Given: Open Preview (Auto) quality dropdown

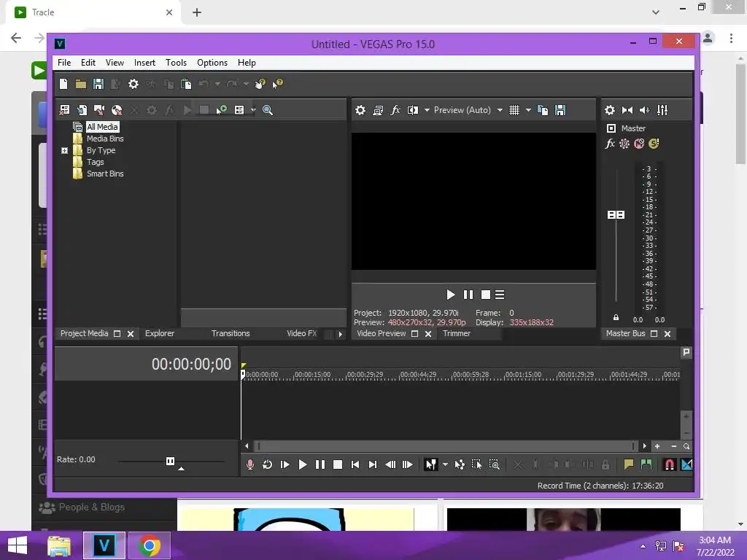Looking at the screenshot, I should [x=500, y=110].
